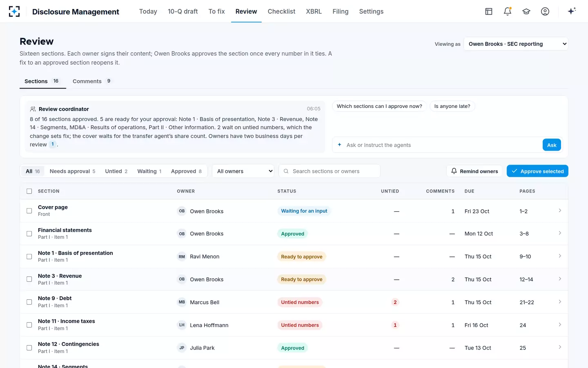Click the Ask button

552,145
